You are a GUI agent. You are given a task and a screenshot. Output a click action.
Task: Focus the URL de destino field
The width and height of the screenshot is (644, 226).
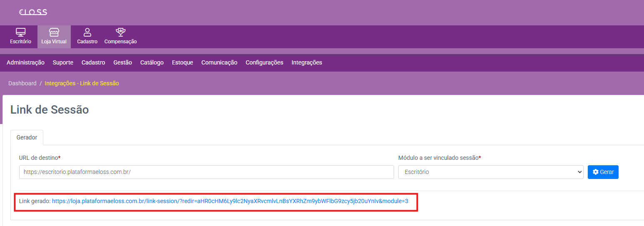pyautogui.click(x=206, y=172)
